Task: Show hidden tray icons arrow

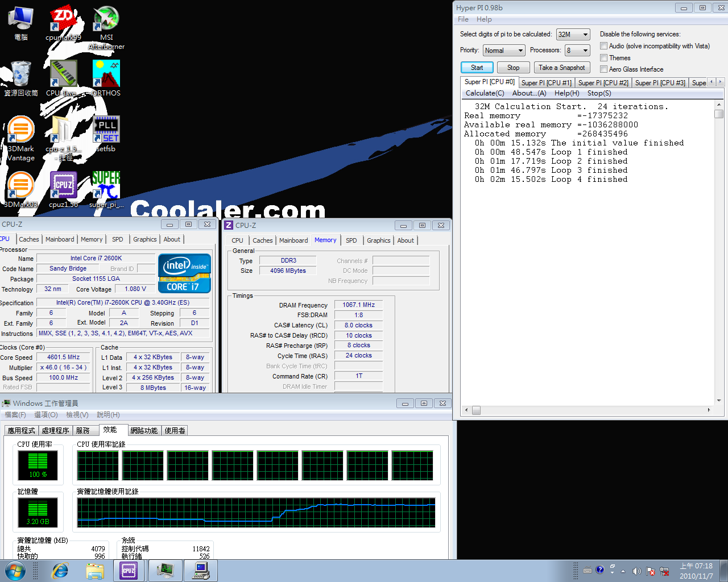Action: point(623,571)
